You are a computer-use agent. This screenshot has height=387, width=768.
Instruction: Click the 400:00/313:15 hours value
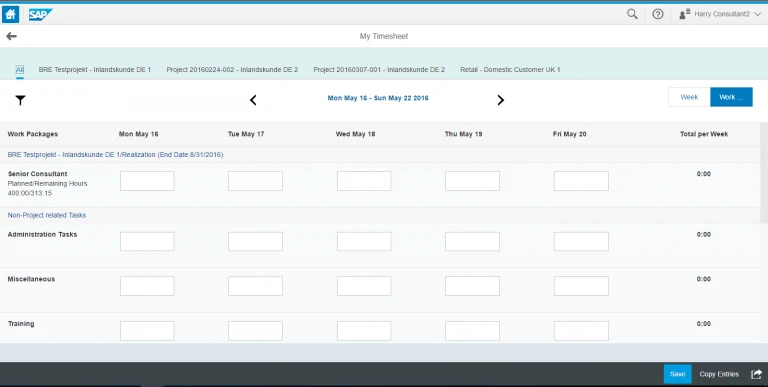click(x=29, y=194)
